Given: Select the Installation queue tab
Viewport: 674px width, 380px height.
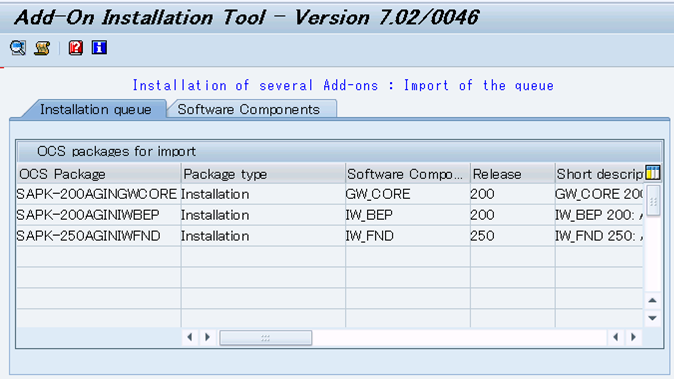Looking at the screenshot, I should pyautogui.click(x=95, y=109).
